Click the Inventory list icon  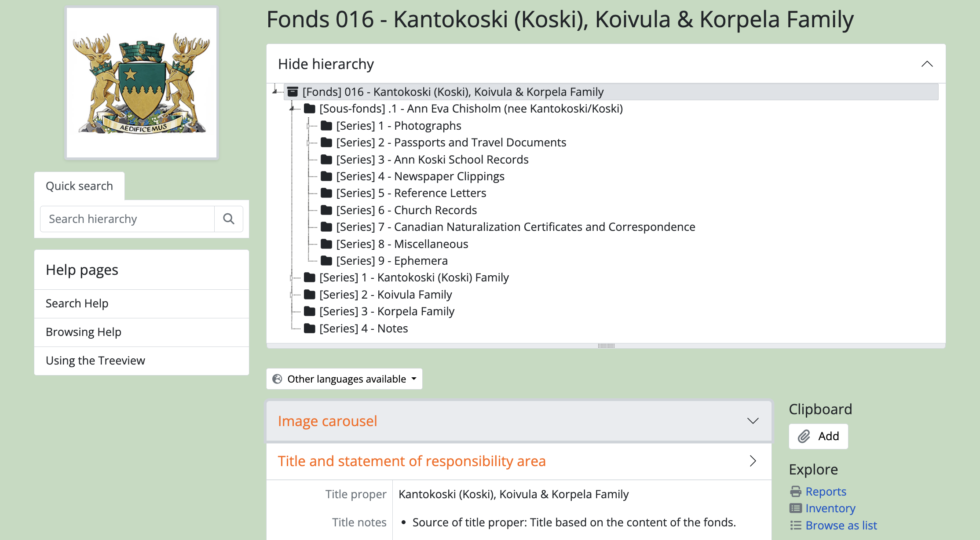tap(796, 508)
